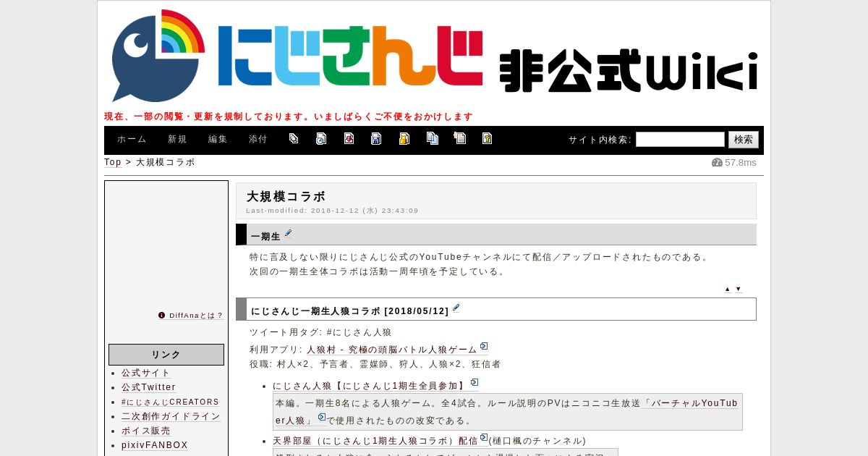868x456 pixels.
Task: Open the 新規 menu item
Action: (177, 140)
